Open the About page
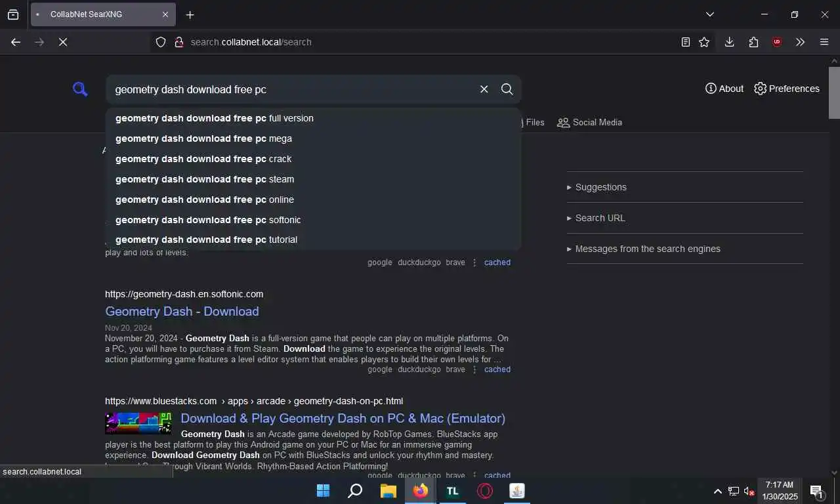840x504 pixels. pyautogui.click(x=724, y=89)
